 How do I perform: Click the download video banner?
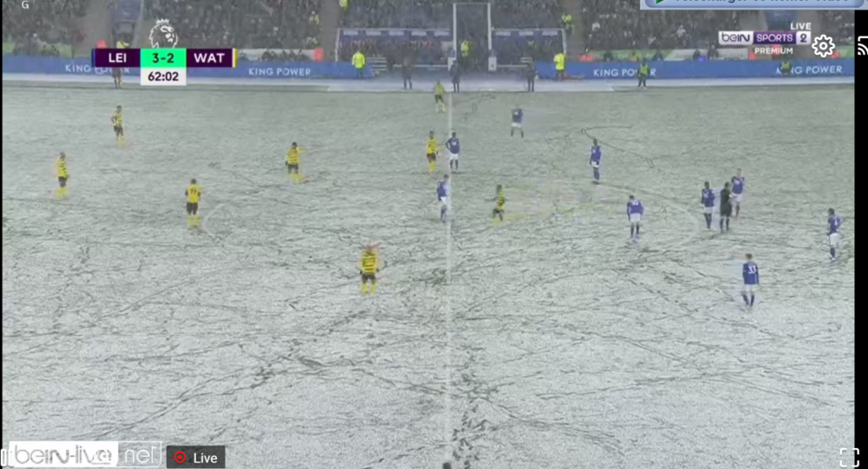tap(753, 3)
